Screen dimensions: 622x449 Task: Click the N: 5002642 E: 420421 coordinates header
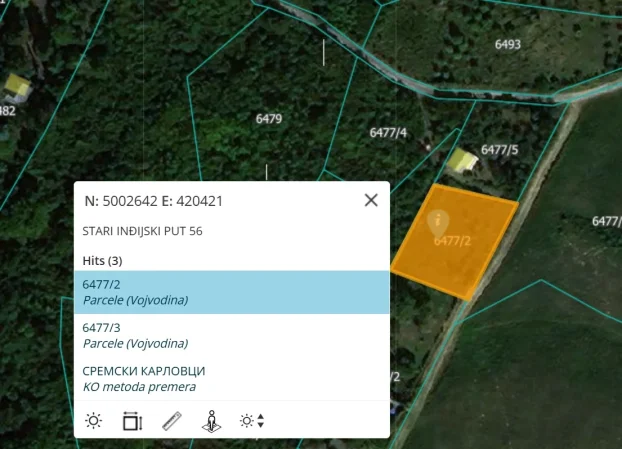(x=154, y=200)
